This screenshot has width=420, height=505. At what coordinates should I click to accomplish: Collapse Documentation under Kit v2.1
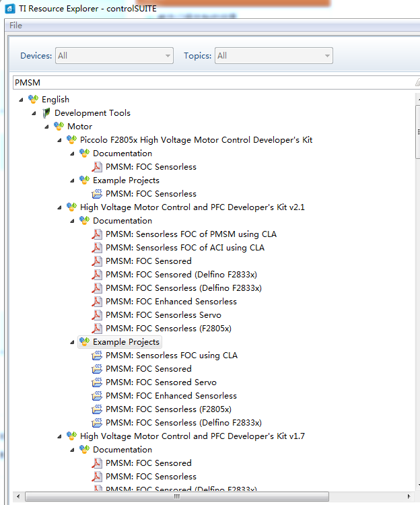73,221
